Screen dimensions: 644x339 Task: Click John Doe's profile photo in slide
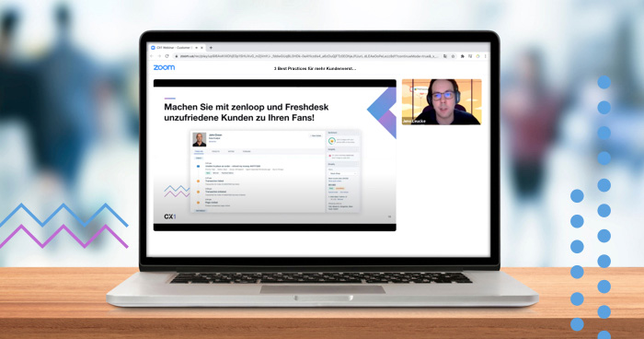coord(200,139)
